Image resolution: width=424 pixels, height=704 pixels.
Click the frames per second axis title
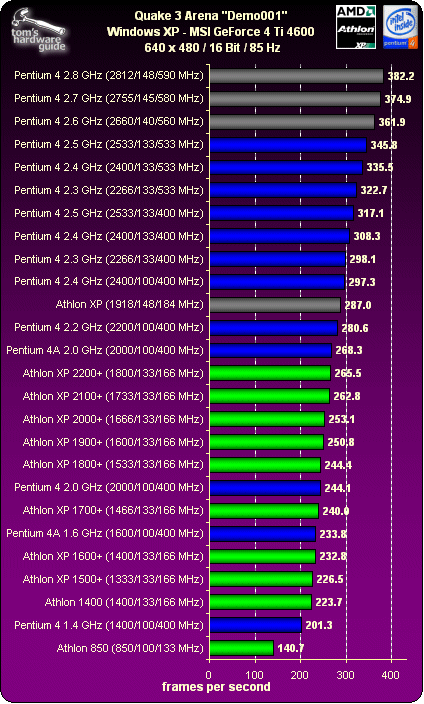point(216,687)
